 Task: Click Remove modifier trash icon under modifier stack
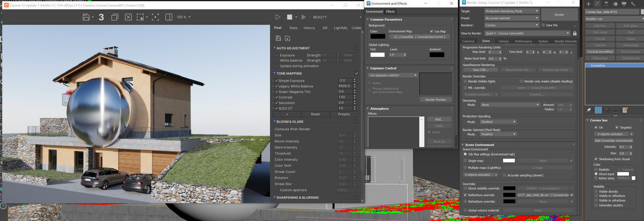(616, 109)
